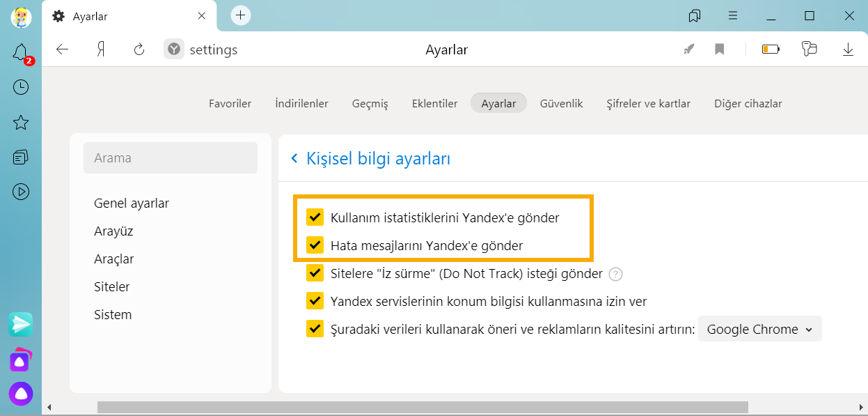Toggle Do Not Track isteği gönder checkbox
Screen dimensions: 868x416
pyautogui.click(x=315, y=273)
